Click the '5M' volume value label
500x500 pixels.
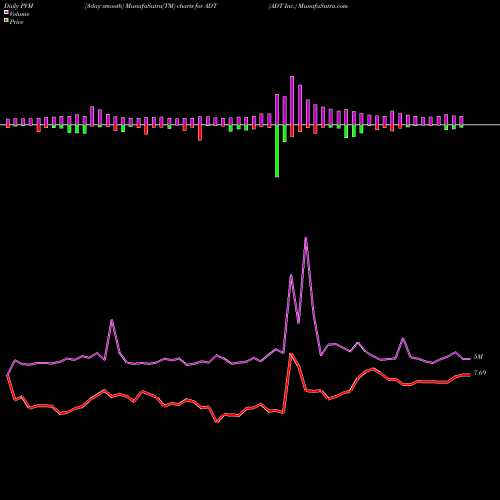(x=478, y=357)
